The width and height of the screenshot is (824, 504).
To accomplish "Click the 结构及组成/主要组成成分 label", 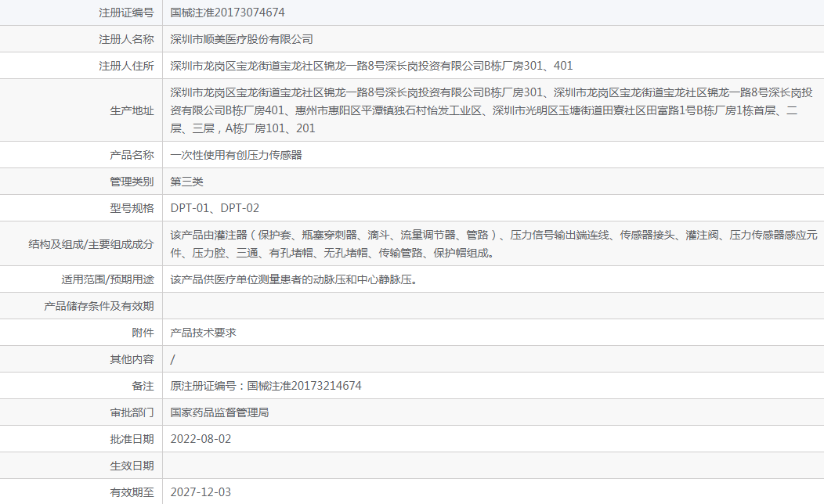I will pos(91,244).
